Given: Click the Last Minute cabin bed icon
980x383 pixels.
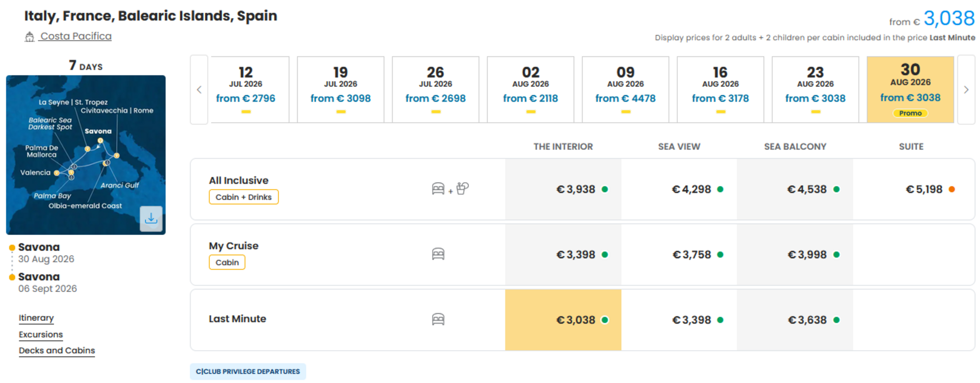Looking at the screenshot, I should [438, 319].
